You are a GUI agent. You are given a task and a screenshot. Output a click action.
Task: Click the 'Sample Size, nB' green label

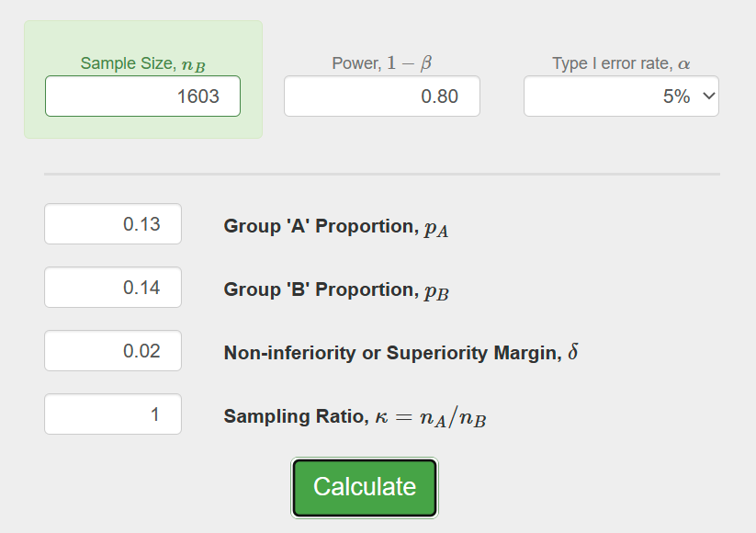[142, 63]
